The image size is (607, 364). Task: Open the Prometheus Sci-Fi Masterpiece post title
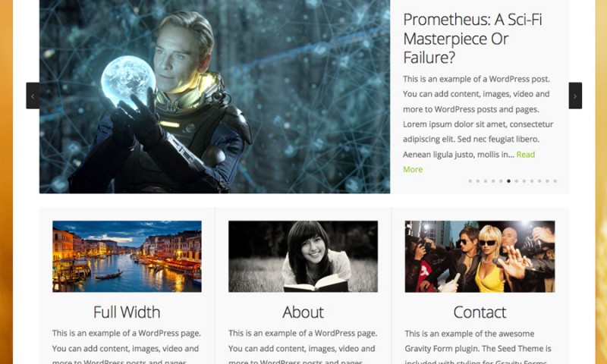click(472, 38)
